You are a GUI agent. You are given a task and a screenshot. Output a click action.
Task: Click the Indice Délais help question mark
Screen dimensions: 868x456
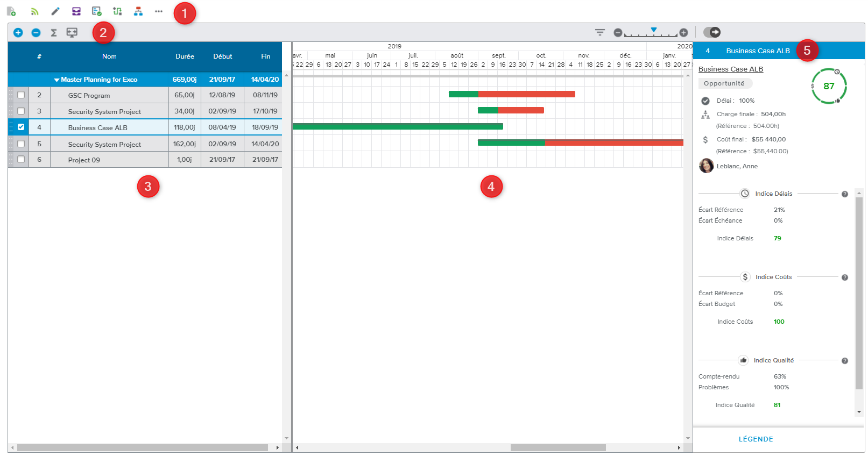(x=845, y=194)
